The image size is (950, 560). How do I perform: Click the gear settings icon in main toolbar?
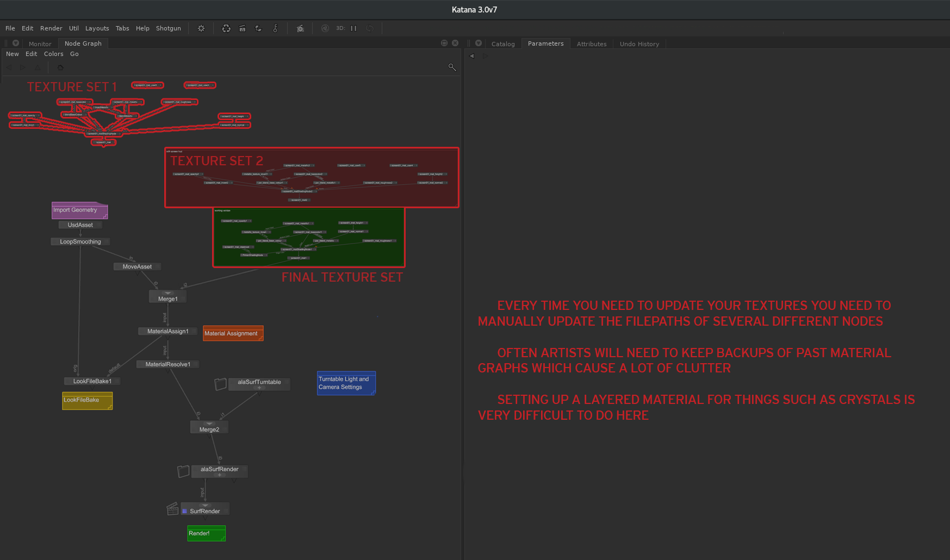(x=201, y=28)
